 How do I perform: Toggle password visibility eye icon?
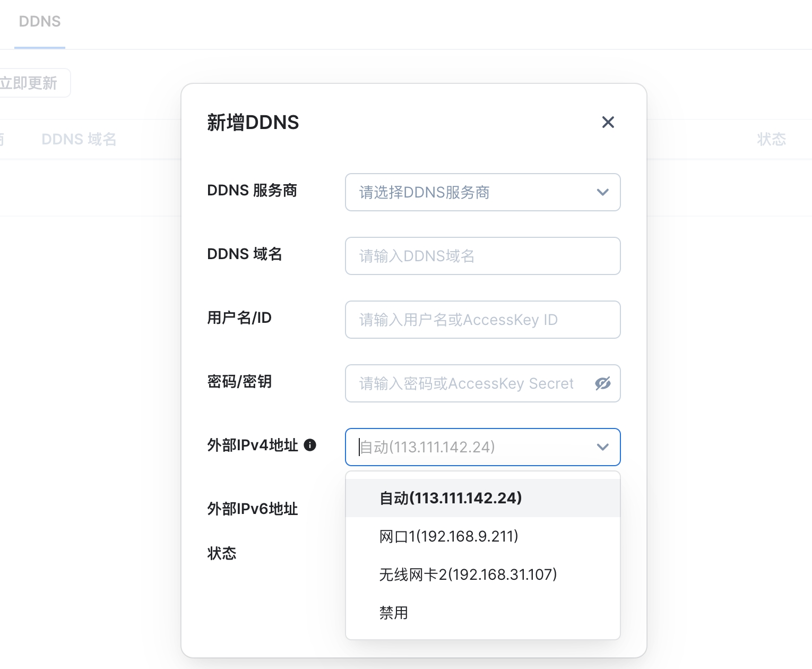(x=603, y=383)
